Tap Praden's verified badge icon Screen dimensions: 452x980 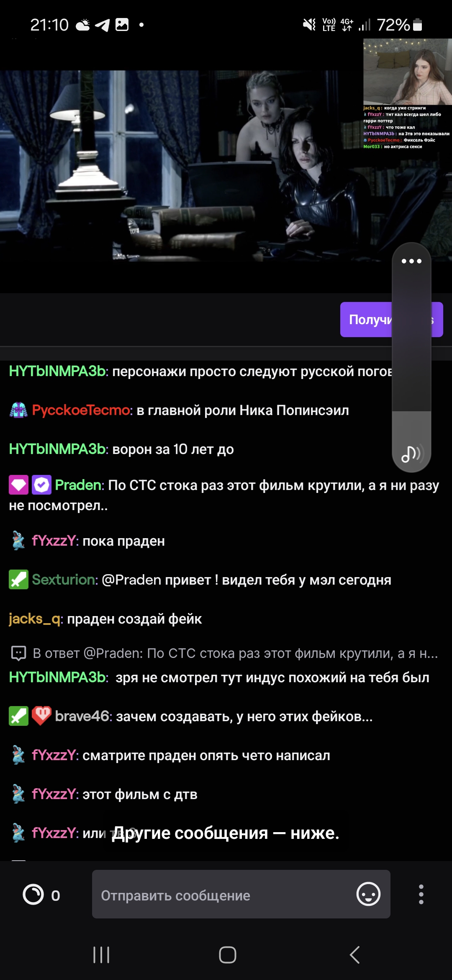pos(41,485)
